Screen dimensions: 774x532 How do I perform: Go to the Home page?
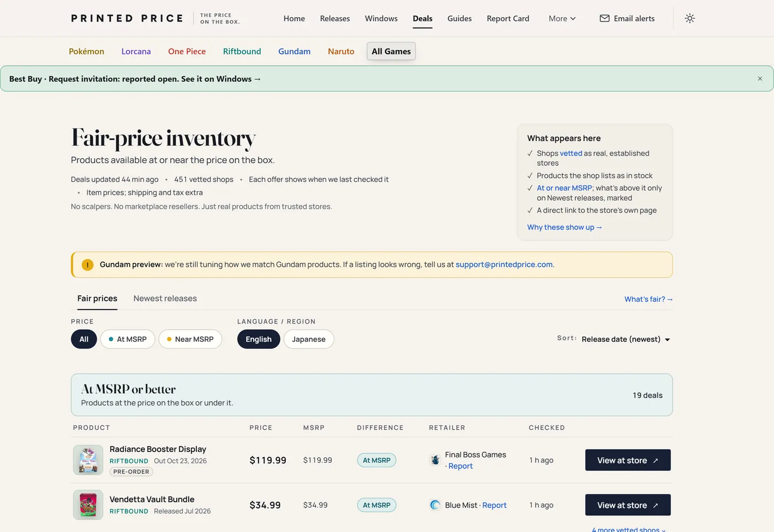point(294,18)
